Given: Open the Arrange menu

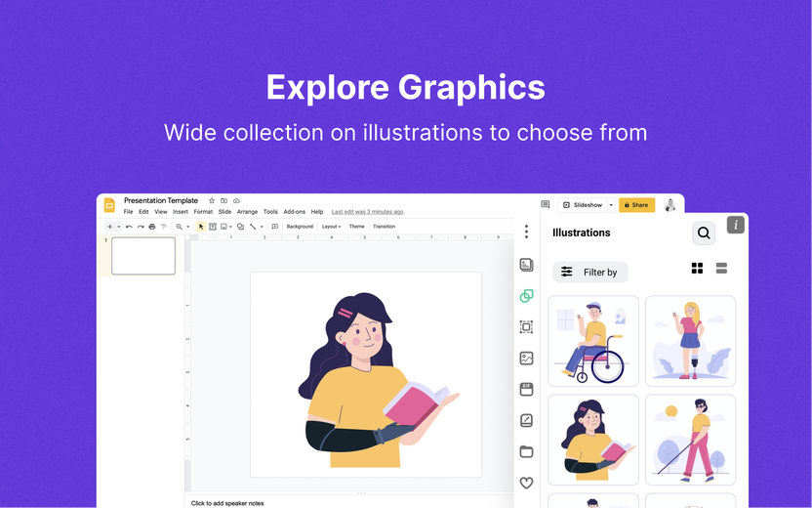Looking at the screenshot, I should 247,212.
